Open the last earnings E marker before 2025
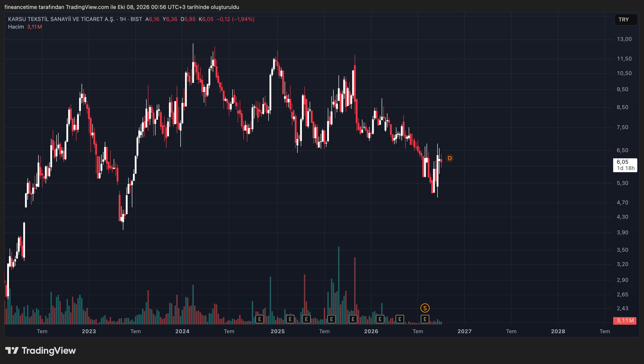 click(x=259, y=319)
